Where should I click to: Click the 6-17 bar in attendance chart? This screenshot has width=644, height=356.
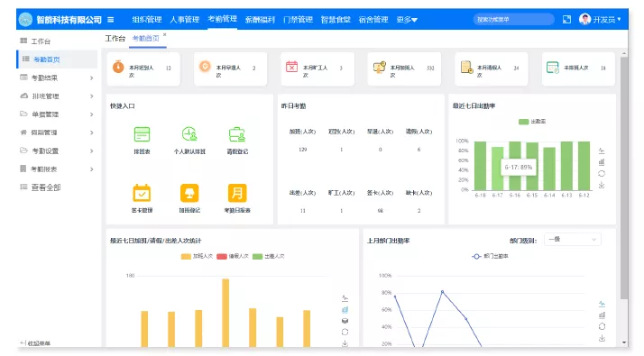(x=497, y=169)
